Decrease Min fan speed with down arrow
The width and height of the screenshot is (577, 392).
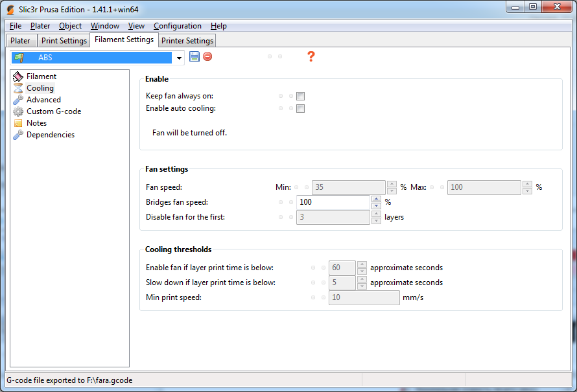(392, 190)
